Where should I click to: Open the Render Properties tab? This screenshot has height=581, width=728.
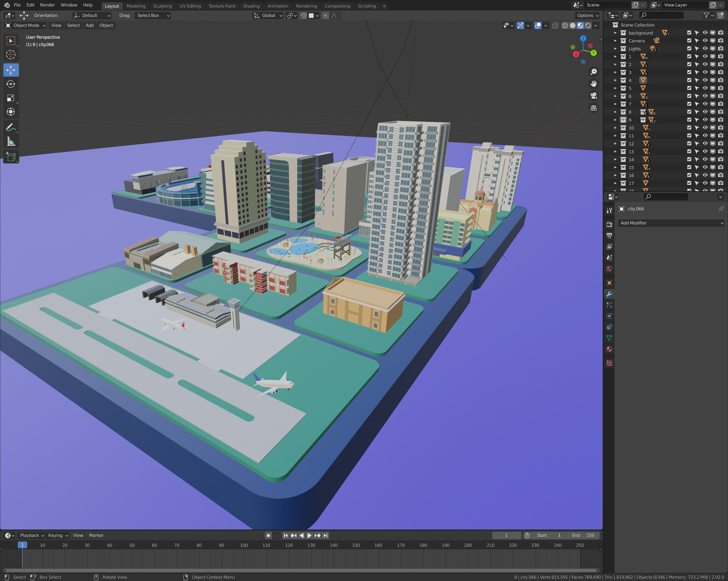pos(609,224)
